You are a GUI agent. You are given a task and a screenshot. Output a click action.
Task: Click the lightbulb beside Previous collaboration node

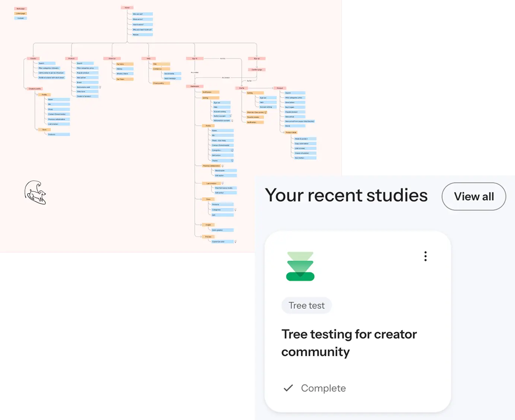(x=223, y=166)
